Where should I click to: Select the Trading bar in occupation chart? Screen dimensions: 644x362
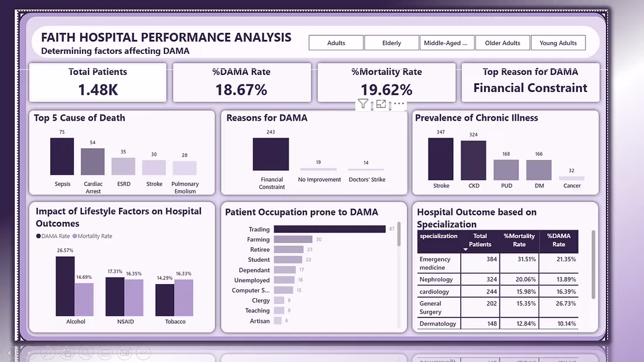(x=330, y=229)
